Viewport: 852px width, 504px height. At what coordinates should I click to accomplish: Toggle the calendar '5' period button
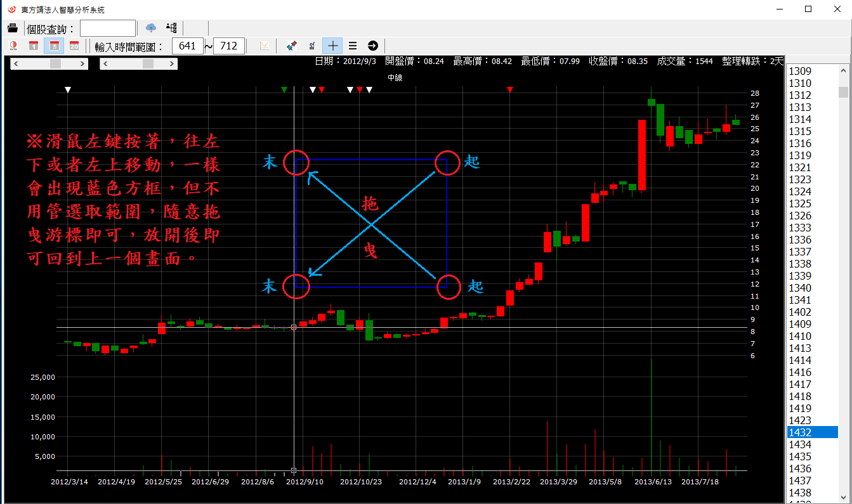(54, 46)
